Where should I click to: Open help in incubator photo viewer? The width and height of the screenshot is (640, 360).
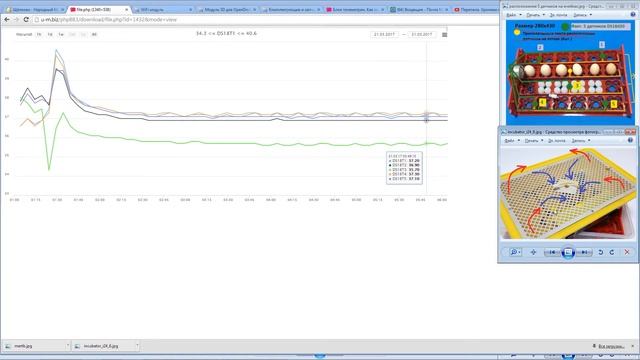coord(630,140)
